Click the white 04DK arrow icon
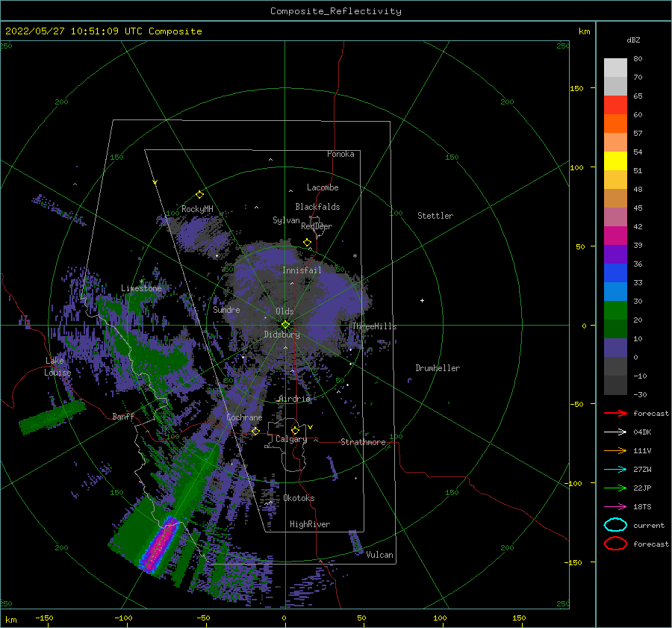 pos(615,432)
